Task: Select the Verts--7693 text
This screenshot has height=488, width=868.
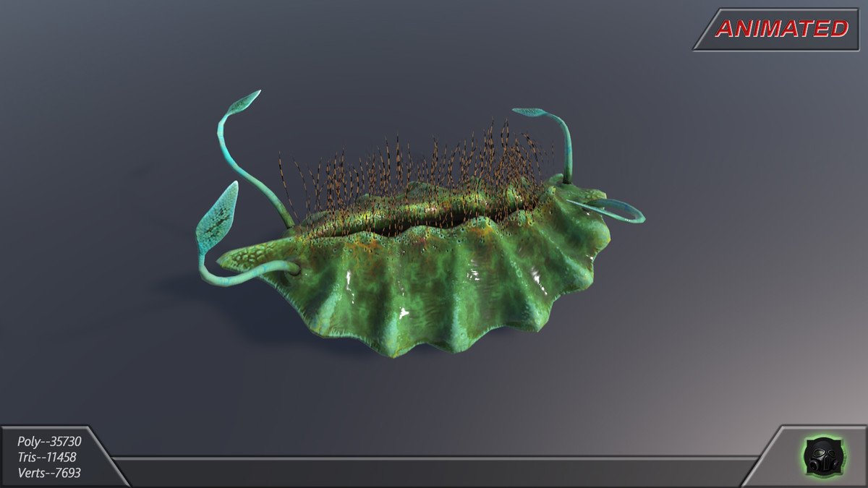Action: click(x=49, y=473)
